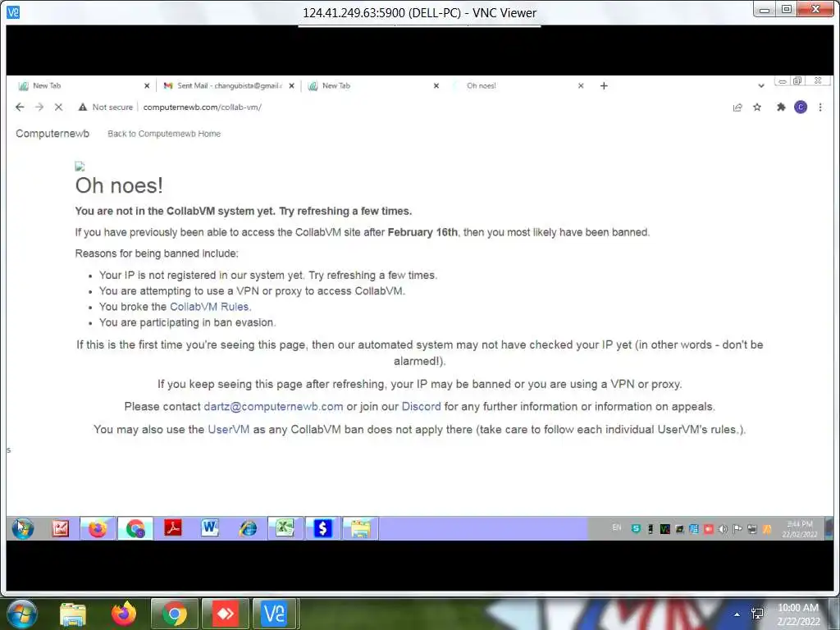
Task: Open remote taskbar red chart app icon
Action: click(60, 529)
